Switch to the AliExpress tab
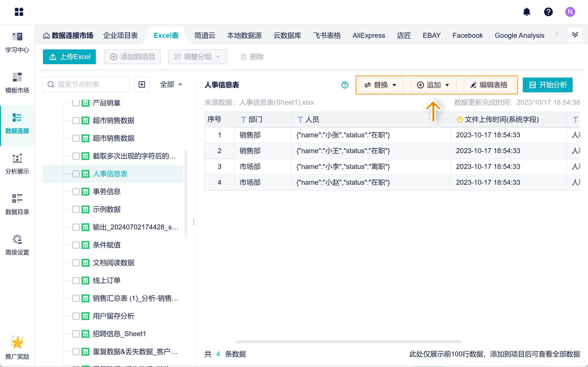Screen dimensions: 588x367 [369, 36]
